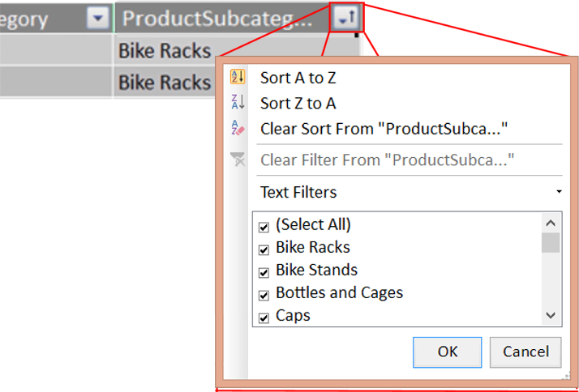The width and height of the screenshot is (579, 392).
Task: Open the Category column dropdown arrow
Action: click(97, 19)
